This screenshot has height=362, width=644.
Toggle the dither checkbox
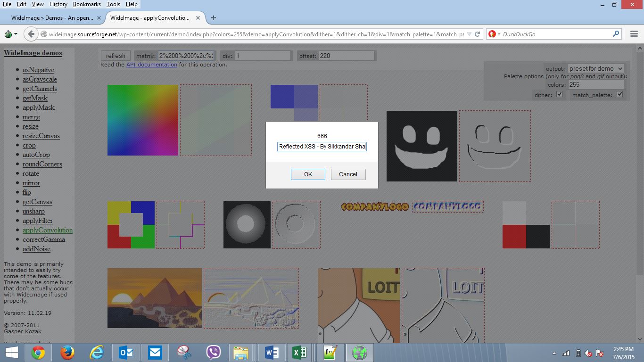pyautogui.click(x=560, y=94)
